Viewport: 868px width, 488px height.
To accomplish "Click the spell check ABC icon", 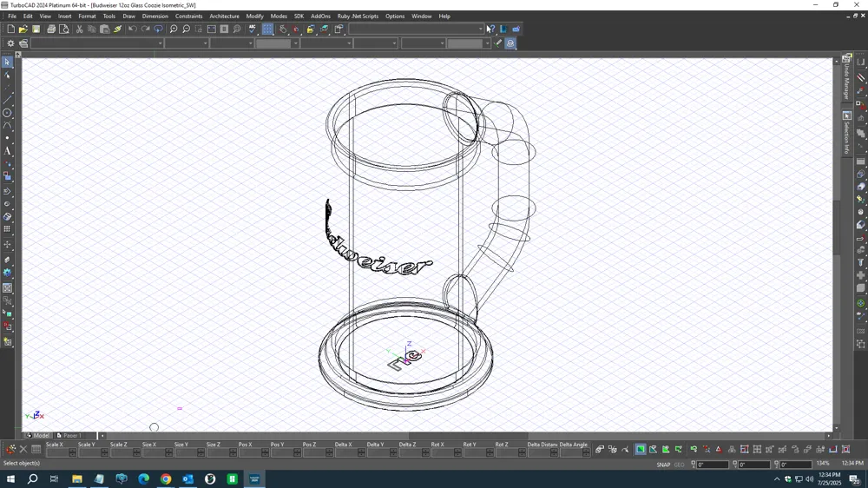I will coord(253,29).
